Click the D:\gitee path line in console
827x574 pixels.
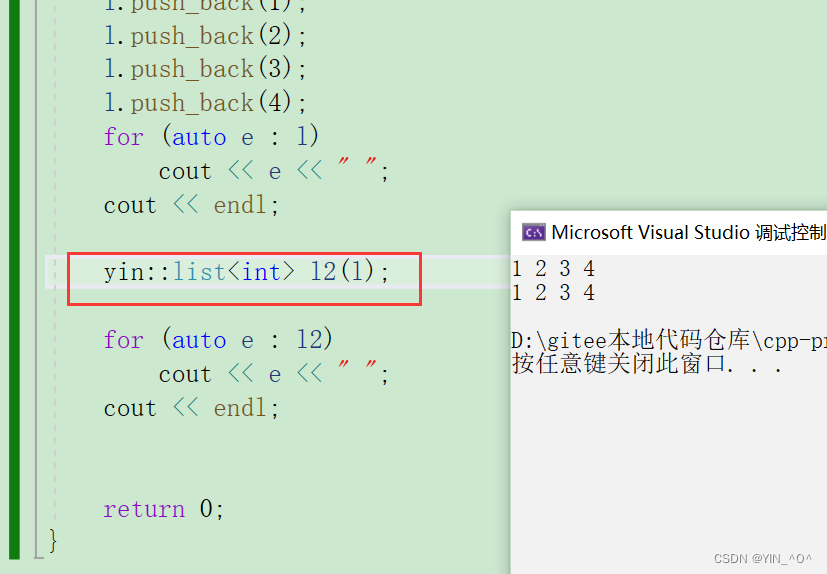coord(669,340)
